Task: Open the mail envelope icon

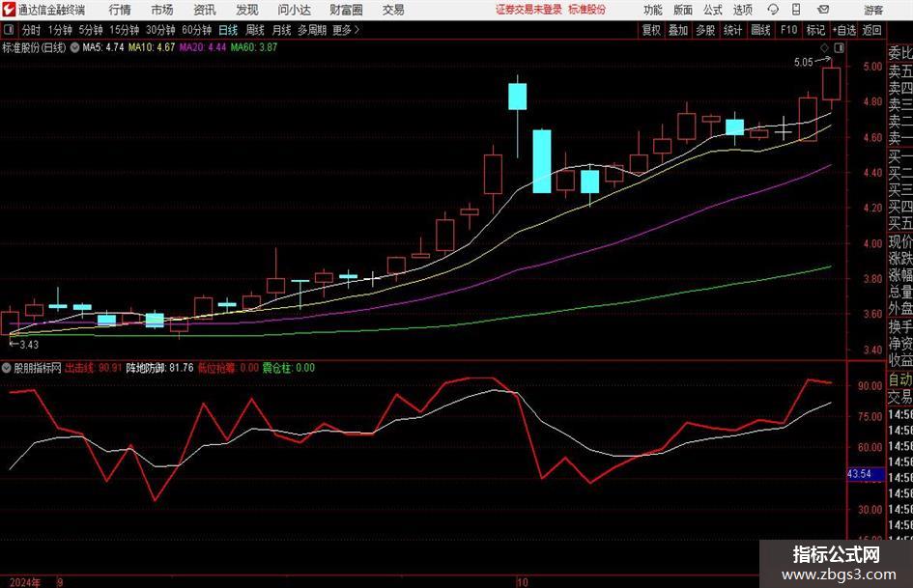Action: [x=823, y=10]
